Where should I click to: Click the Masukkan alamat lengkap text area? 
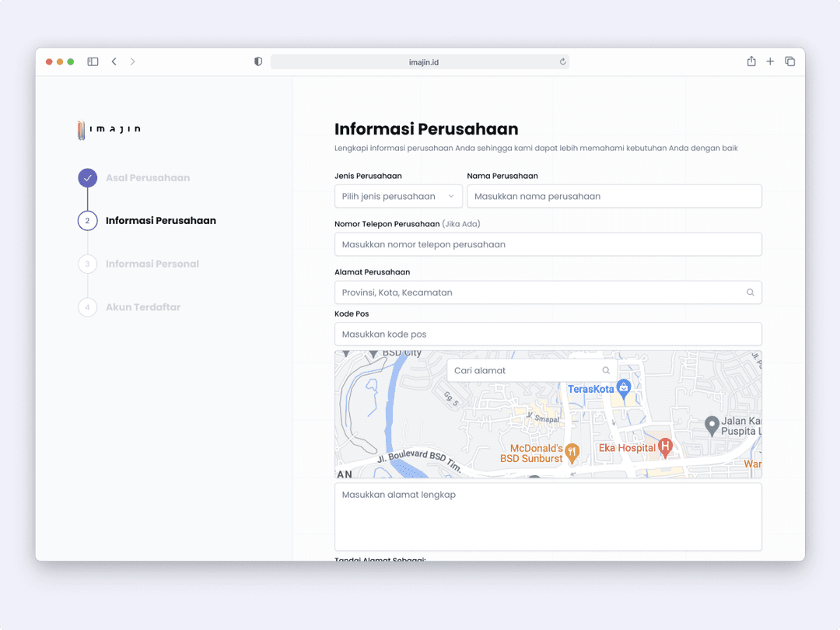pos(548,516)
